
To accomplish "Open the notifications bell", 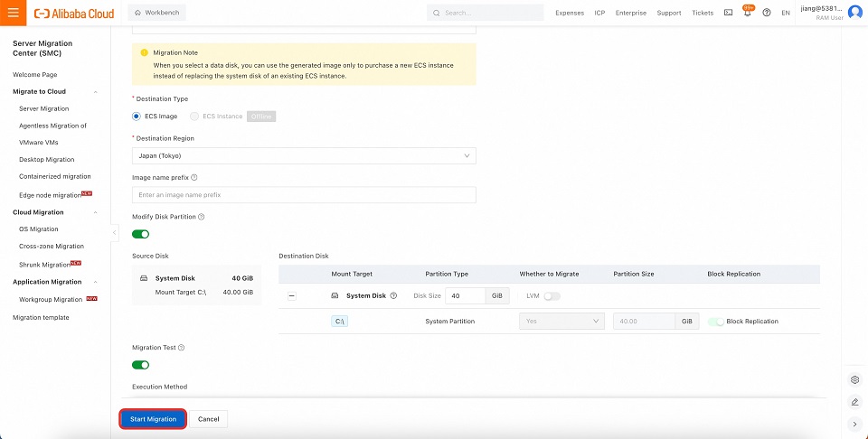I will (748, 13).
